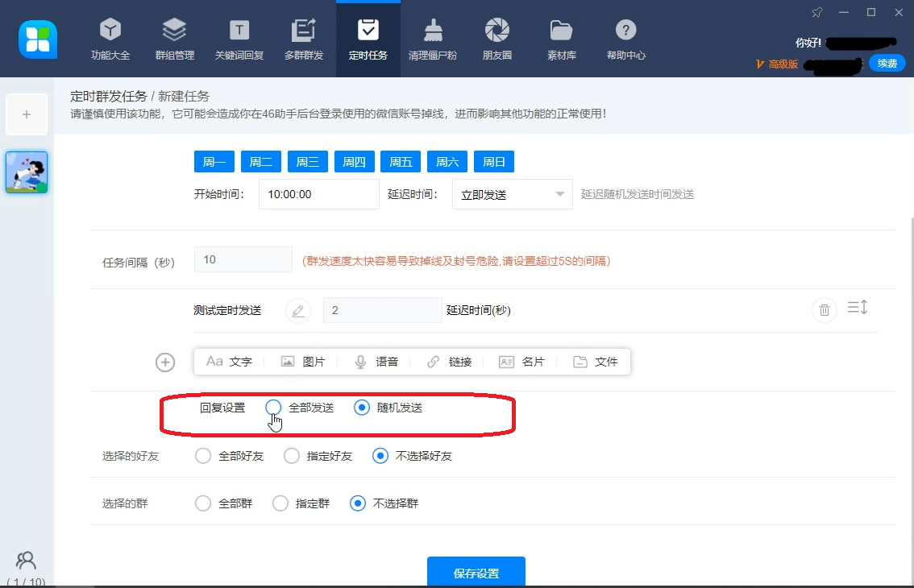Open the 立即发送 delay time dropdown
The height and width of the screenshot is (588, 914).
(512, 193)
